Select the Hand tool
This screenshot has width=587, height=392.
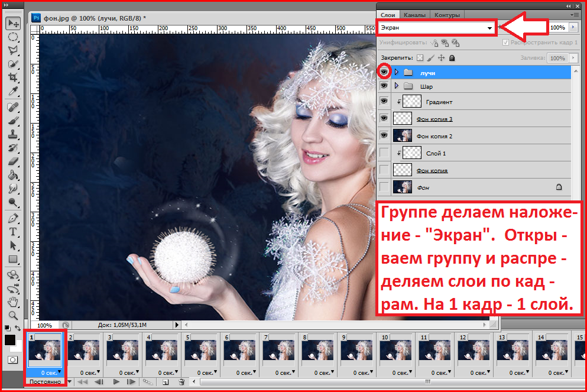tap(13, 302)
